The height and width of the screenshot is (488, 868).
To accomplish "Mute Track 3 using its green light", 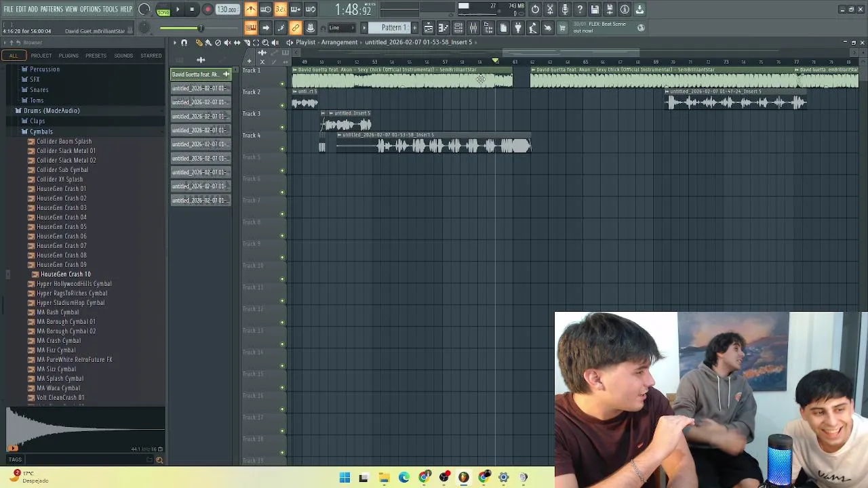I will [x=282, y=127].
